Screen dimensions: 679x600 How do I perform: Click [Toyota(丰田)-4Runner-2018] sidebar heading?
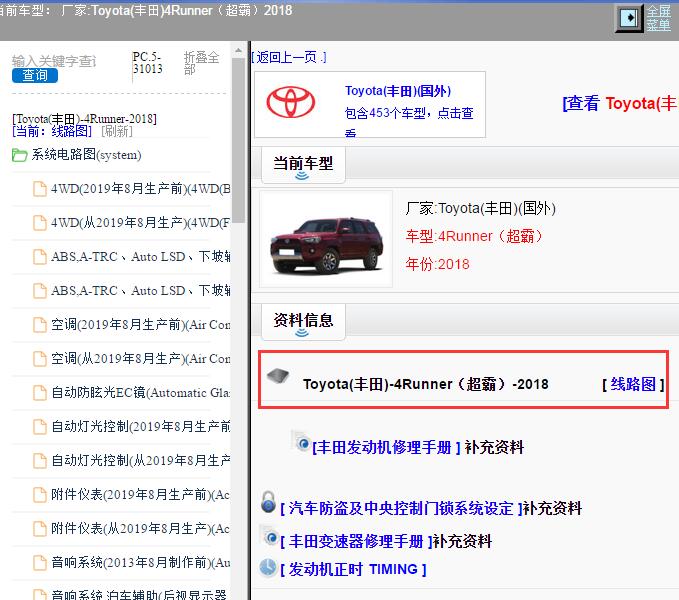click(x=84, y=119)
